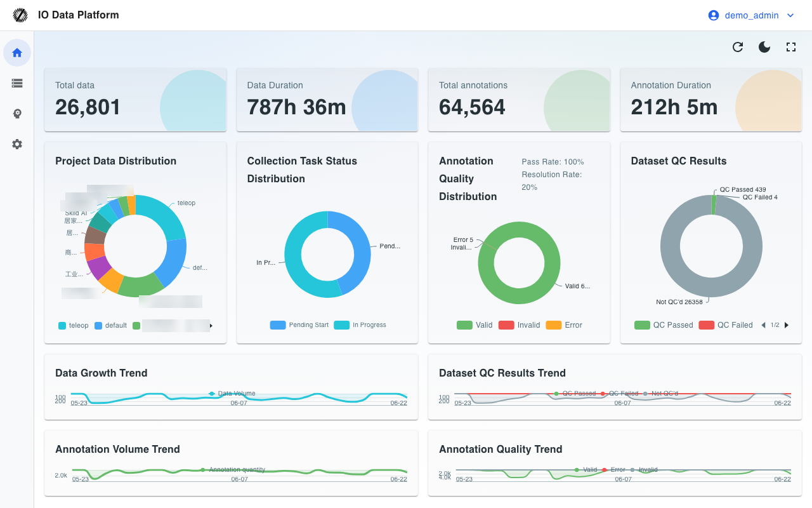Go to next page of QC legend

tap(787, 325)
